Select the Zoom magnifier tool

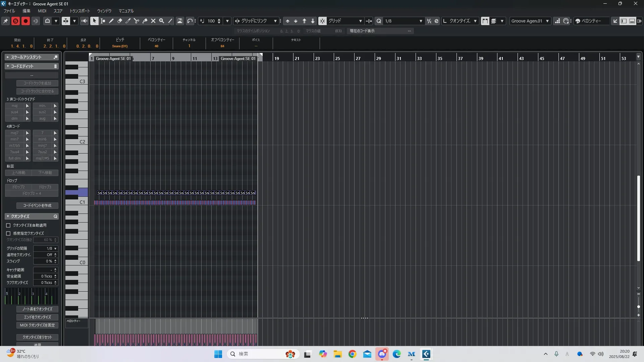click(x=162, y=21)
